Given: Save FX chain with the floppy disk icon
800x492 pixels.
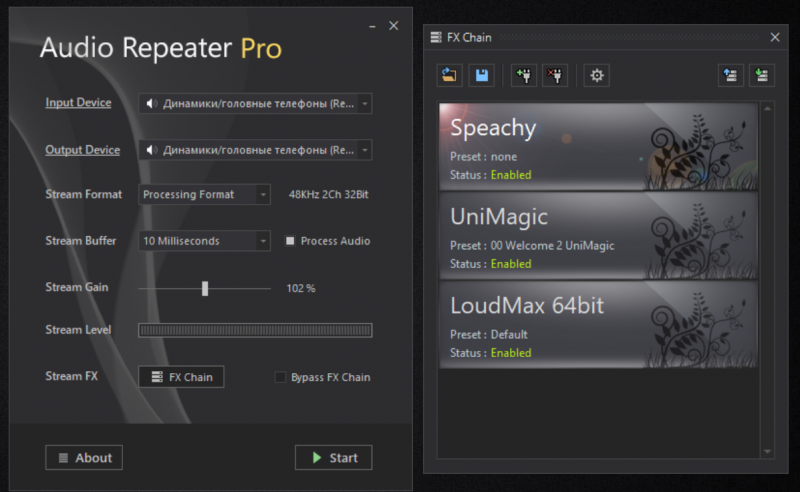Looking at the screenshot, I should point(482,76).
